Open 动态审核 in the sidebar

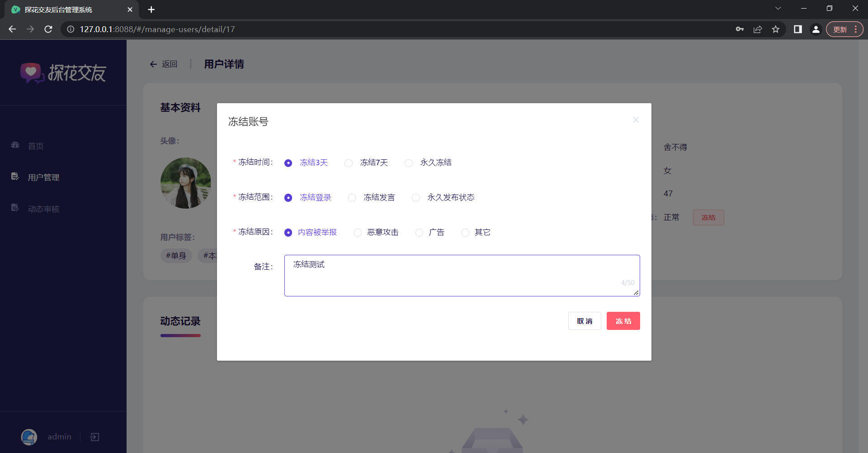coord(43,209)
